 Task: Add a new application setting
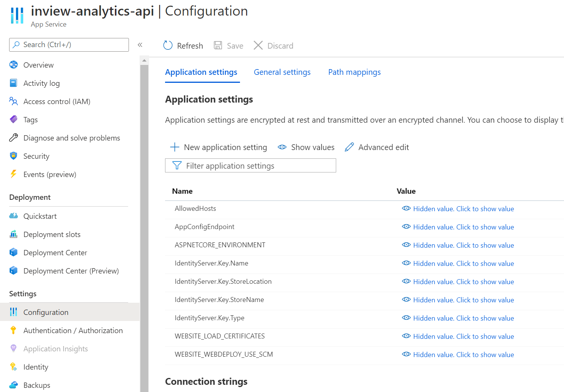coord(219,147)
